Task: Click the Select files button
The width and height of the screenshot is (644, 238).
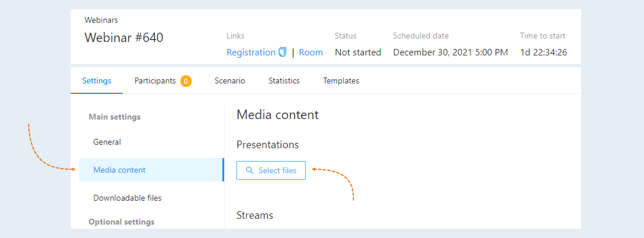Action: 271,170
